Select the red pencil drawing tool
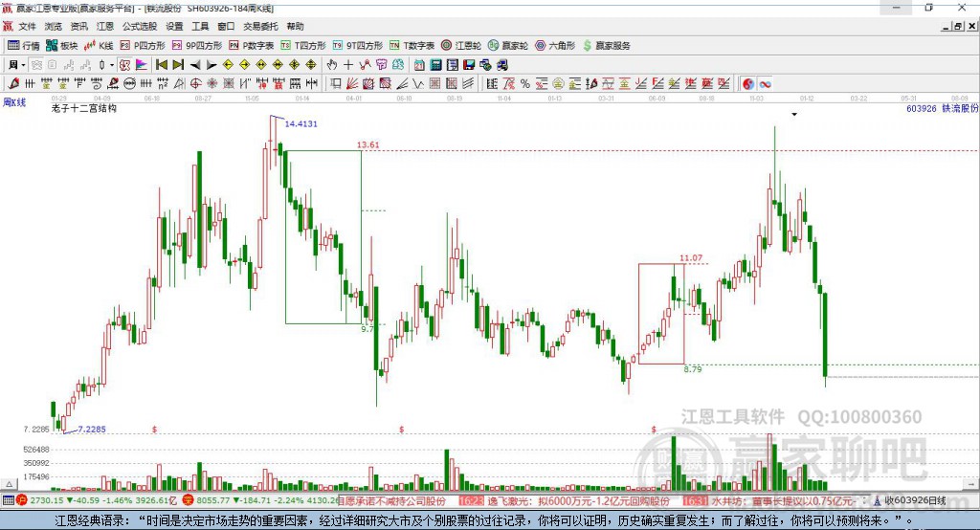980x530 pixels. click(13, 84)
